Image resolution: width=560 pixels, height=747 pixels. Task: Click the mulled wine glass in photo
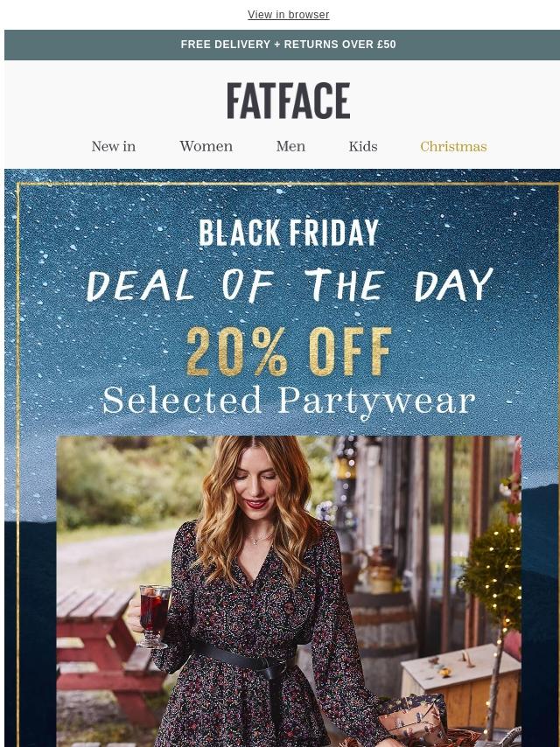154,616
